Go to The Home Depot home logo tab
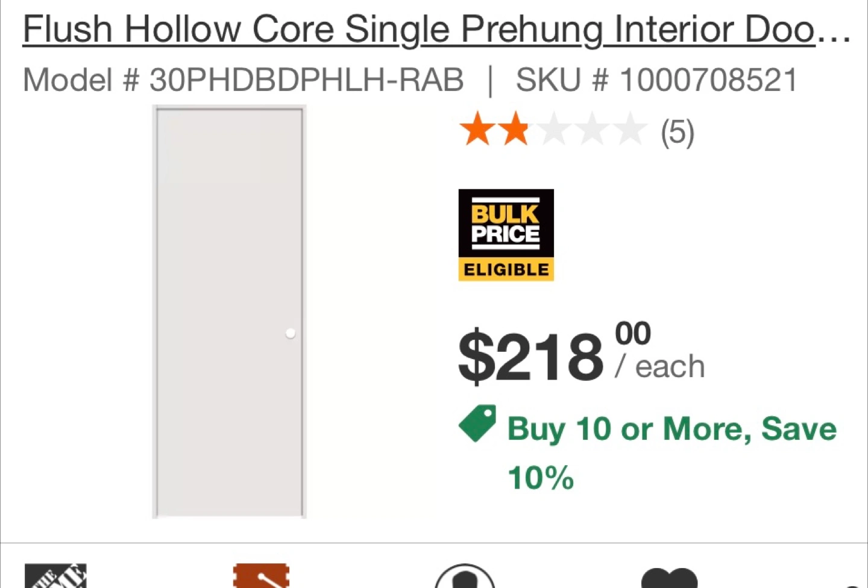868x588 pixels. click(x=55, y=576)
